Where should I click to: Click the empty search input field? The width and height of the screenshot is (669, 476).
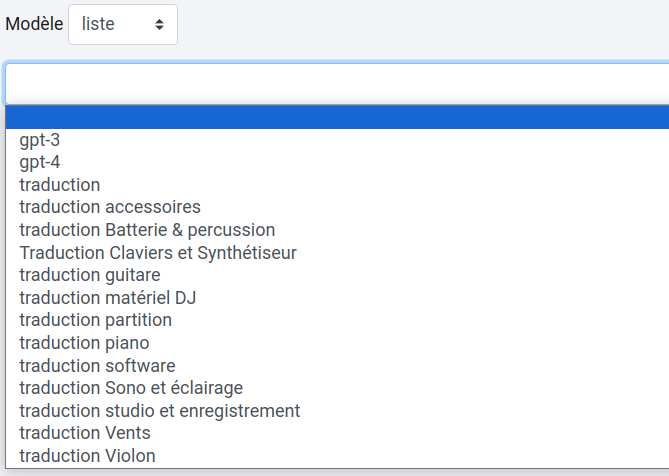[336, 83]
